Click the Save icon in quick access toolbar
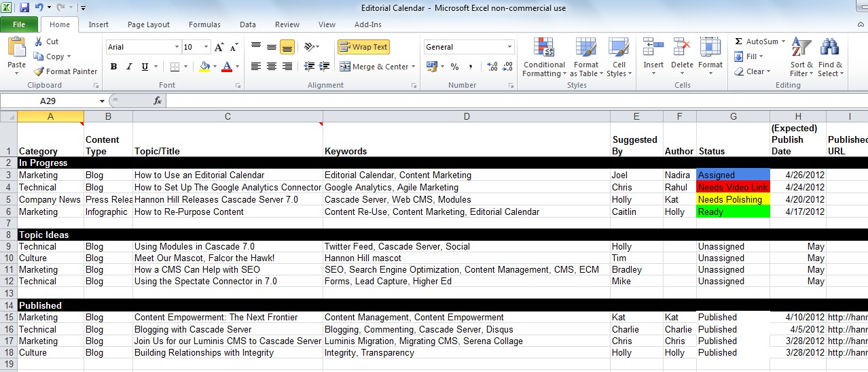 point(24,8)
